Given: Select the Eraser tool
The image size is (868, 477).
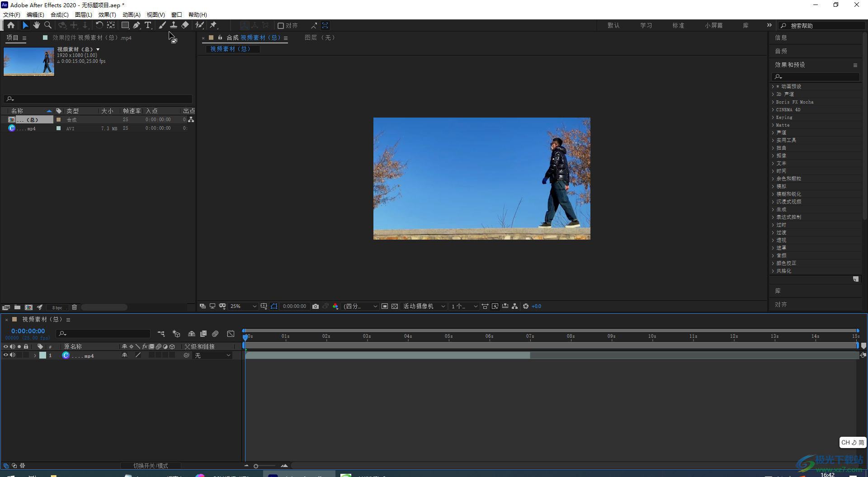Looking at the screenshot, I should click(x=185, y=25).
